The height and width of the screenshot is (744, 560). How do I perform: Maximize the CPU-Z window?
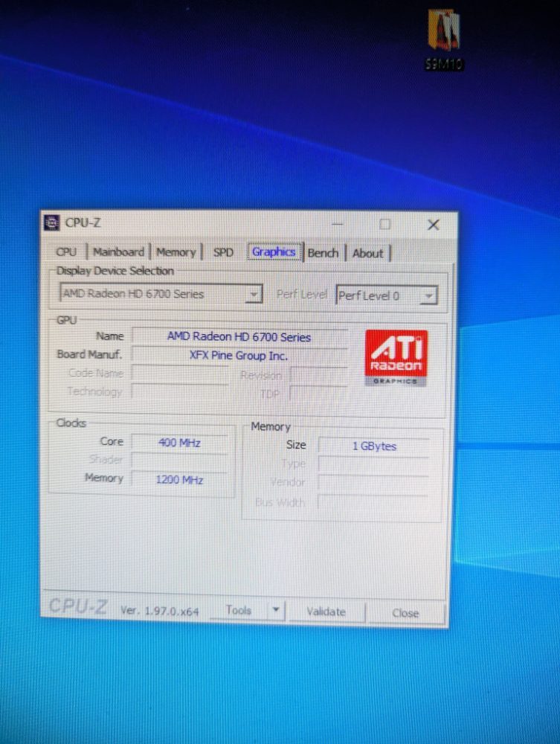point(384,224)
